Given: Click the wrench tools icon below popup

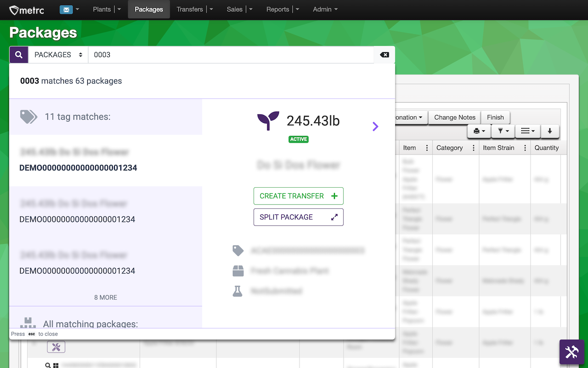Looking at the screenshot, I should click(56, 347).
